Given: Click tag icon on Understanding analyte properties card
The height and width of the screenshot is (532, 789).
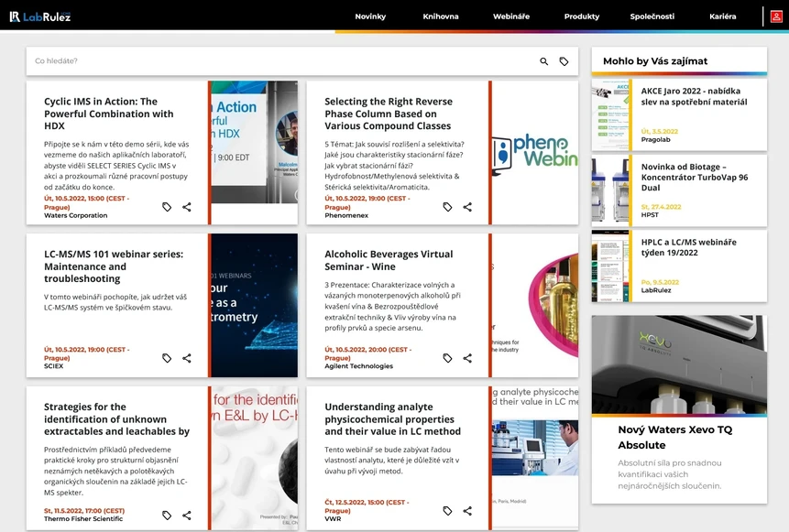Looking at the screenshot, I should [447, 511].
